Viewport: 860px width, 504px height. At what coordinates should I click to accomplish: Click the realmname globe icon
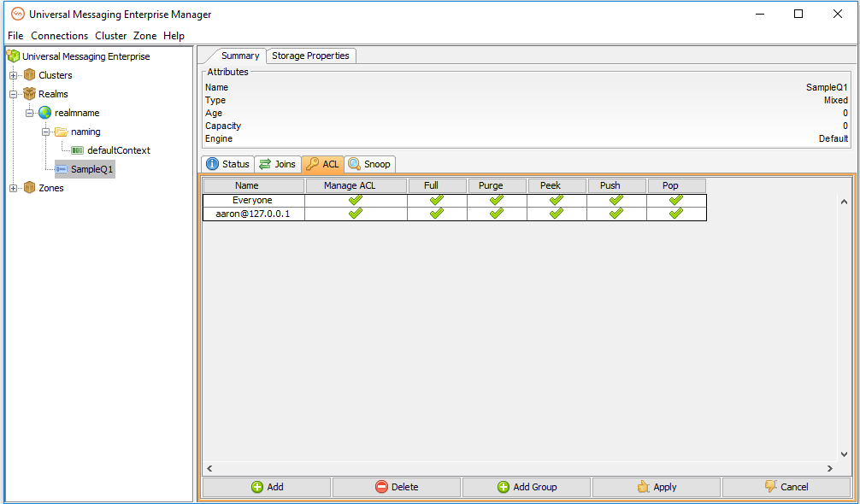tap(45, 113)
